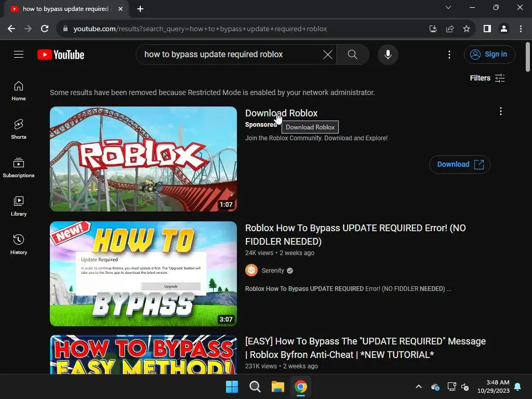Open Subscriptions in the sidebar

pyautogui.click(x=19, y=168)
